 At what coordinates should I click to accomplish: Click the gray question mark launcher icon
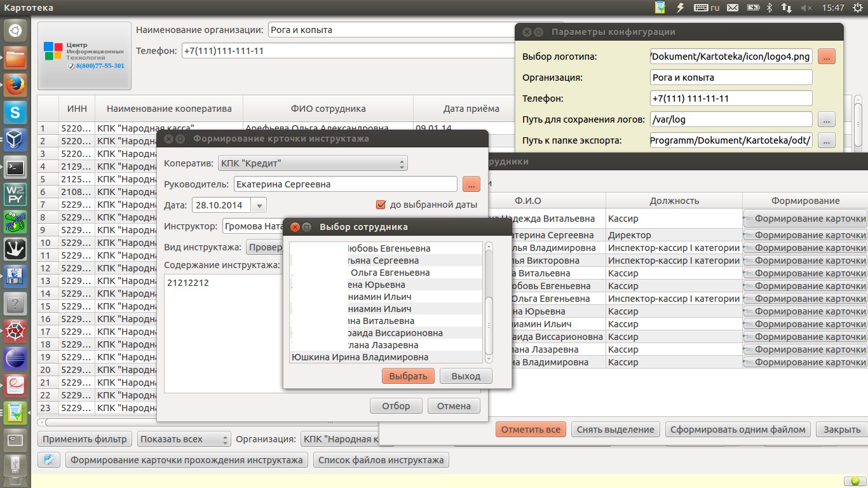click(x=15, y=304)
